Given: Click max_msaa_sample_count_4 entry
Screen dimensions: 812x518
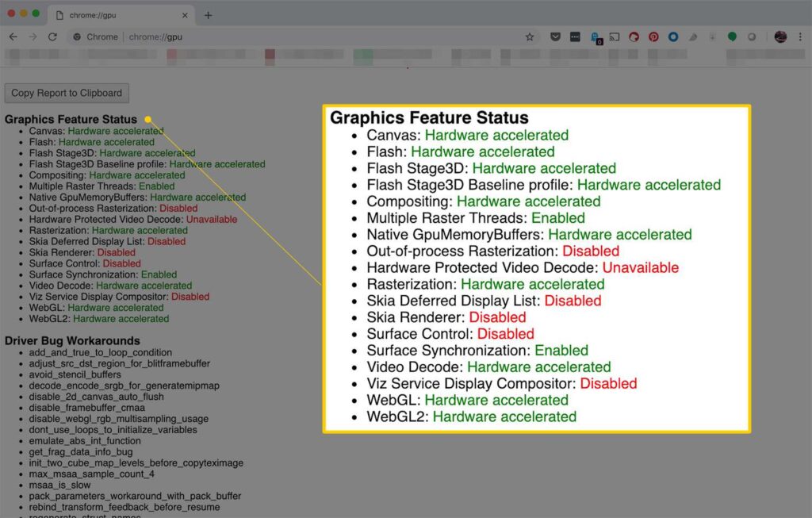Looking at the screenshot, I should (x=92, y=474).
